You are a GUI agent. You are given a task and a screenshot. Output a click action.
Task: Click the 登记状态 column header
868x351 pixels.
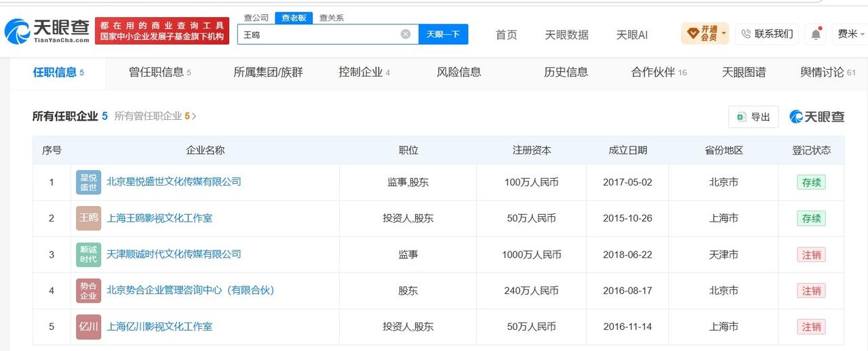811,150
